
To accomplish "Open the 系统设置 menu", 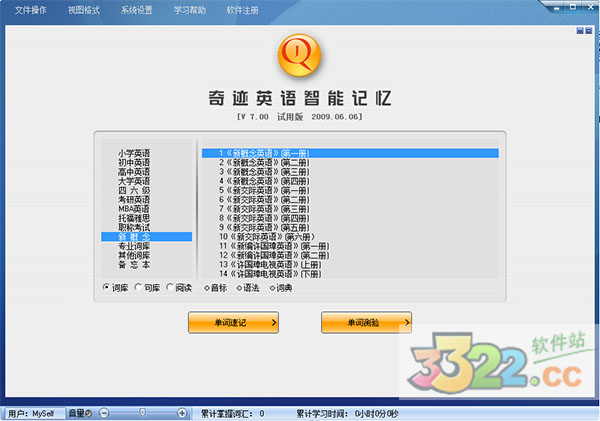I will point(137,10).
